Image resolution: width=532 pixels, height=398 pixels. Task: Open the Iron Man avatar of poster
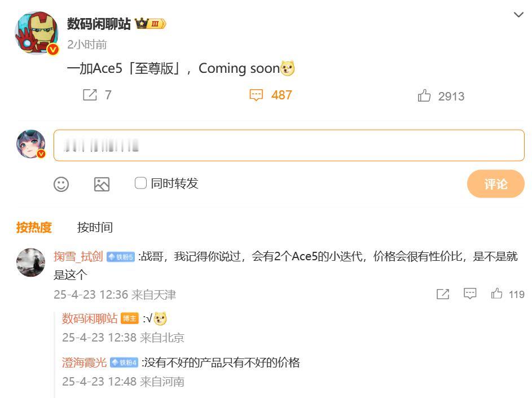tap(37, 33)
